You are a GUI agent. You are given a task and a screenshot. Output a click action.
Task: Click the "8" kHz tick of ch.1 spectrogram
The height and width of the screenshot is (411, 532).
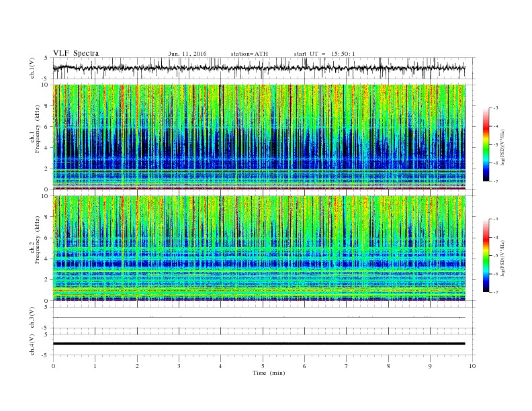pyautogui.click(x=46, y=106)
